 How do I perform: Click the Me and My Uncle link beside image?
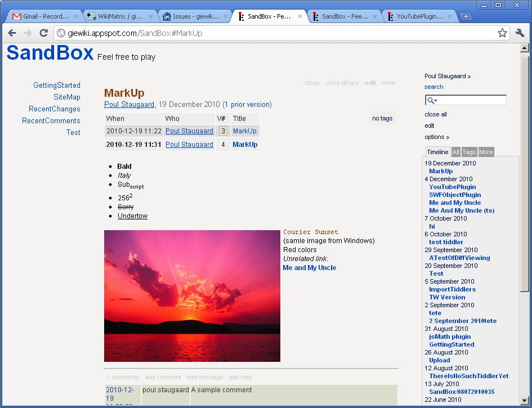309,268
